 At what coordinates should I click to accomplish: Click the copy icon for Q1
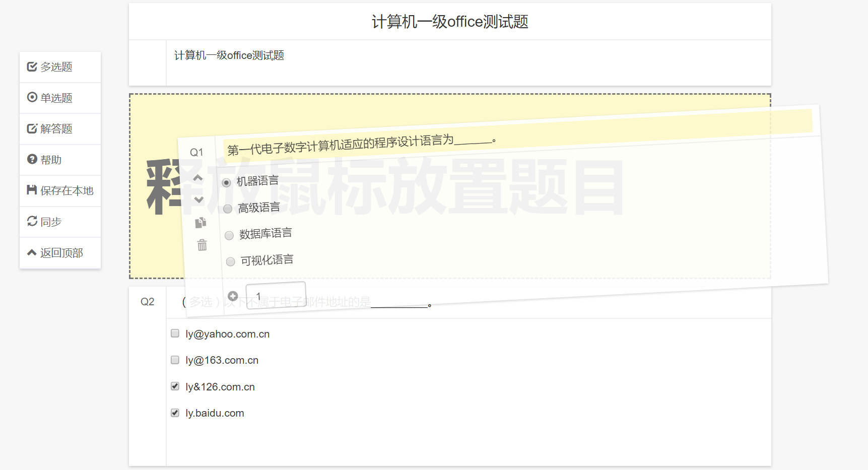tap(201, 223)
